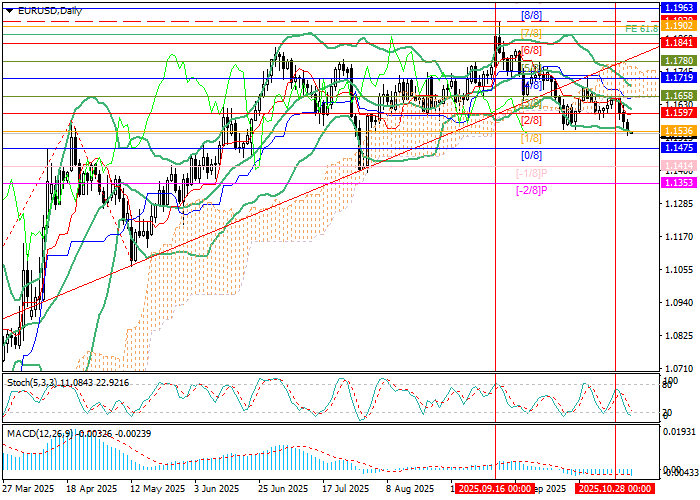Select the red 1.1841 price tag
The height and width of the screenshot is (500, 700).
[x=678, y=43]
